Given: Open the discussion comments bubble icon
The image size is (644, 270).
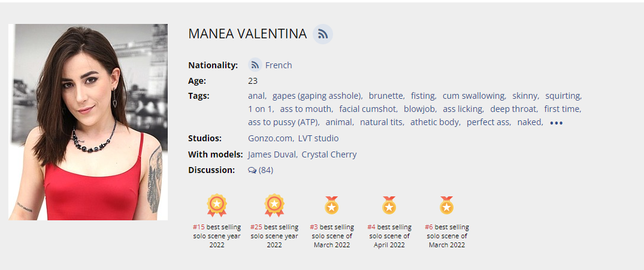Looking at the screenshot, I should coord(252,170).
